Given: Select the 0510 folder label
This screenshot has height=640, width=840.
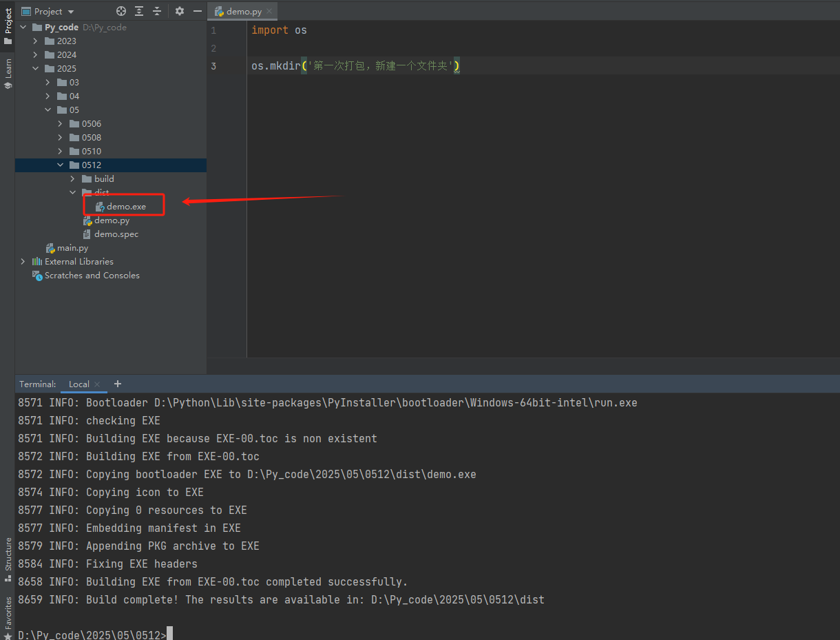Looking at the screenshot, I should click(x=92, y=152).
